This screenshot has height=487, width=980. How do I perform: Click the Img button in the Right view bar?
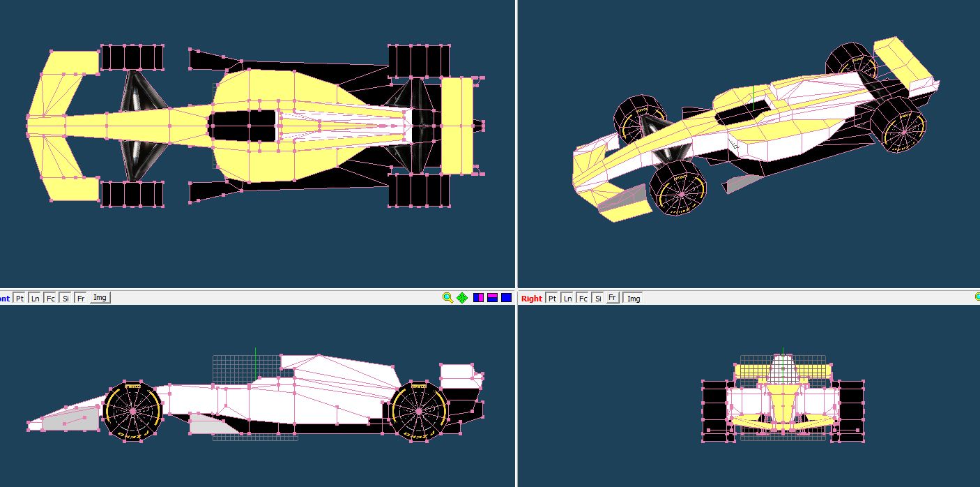click(633, 299)
